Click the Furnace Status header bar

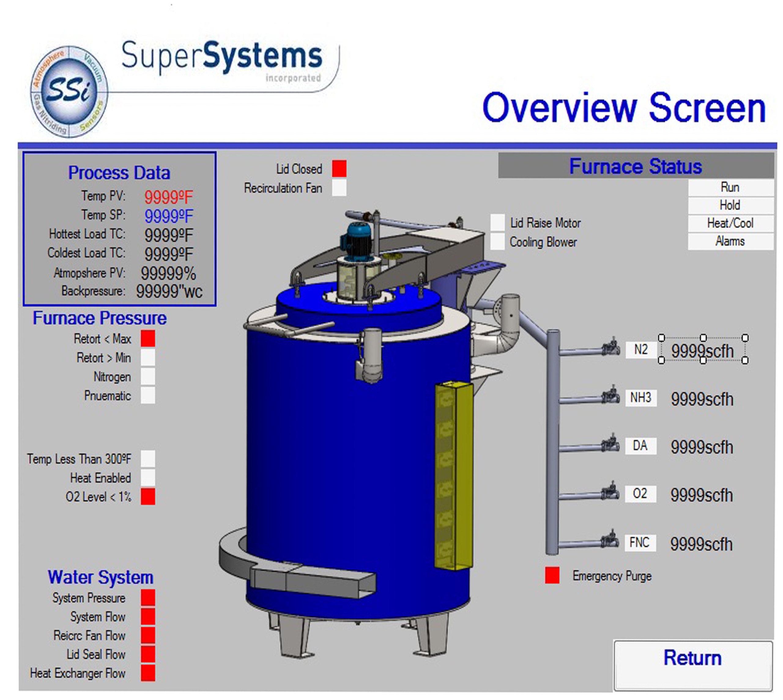[636, 166]
